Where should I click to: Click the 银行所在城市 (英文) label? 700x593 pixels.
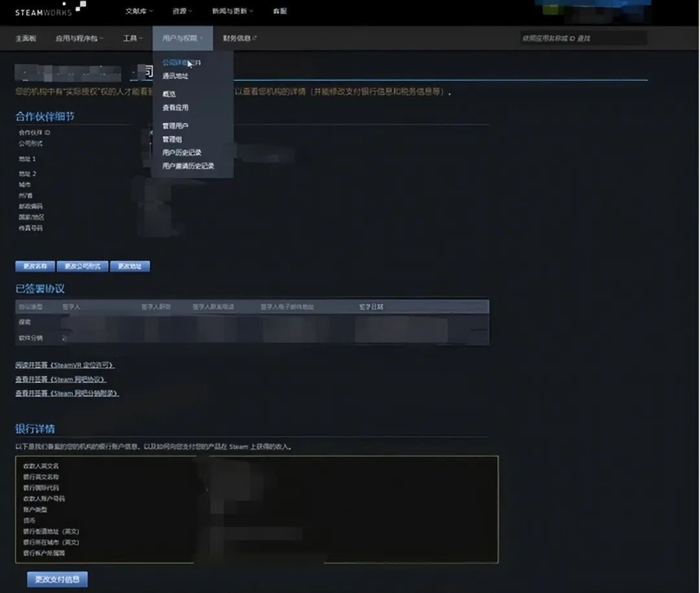pyautogui.click(x=51, y=542)
